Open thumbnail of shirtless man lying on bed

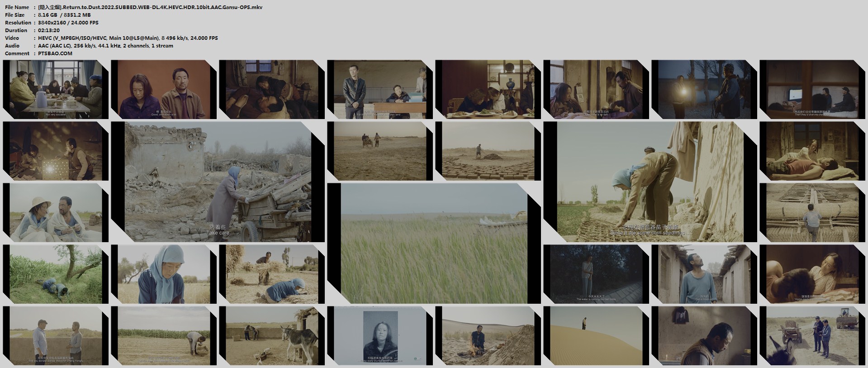point(812,151)
